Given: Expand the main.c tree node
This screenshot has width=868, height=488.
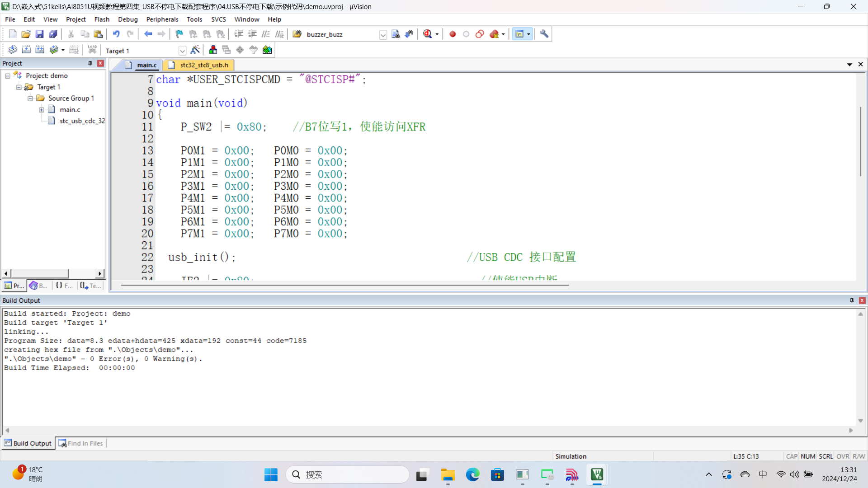Looking at the screenshot, I should tap(42, 110).
